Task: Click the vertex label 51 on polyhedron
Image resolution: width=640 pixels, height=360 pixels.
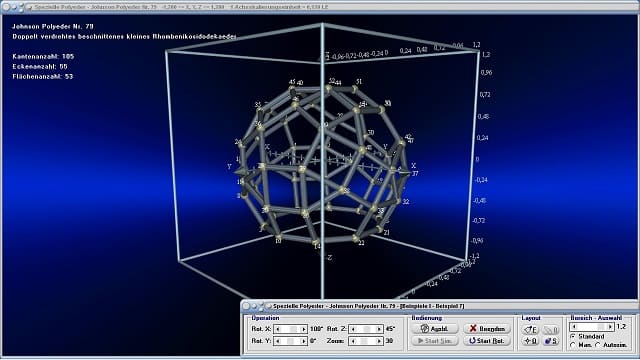Action: point(359,82)
